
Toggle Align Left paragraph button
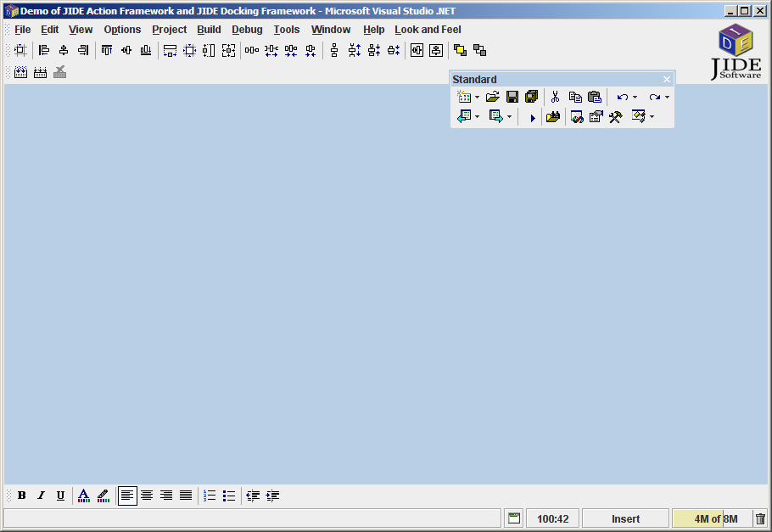pos(127,496)
